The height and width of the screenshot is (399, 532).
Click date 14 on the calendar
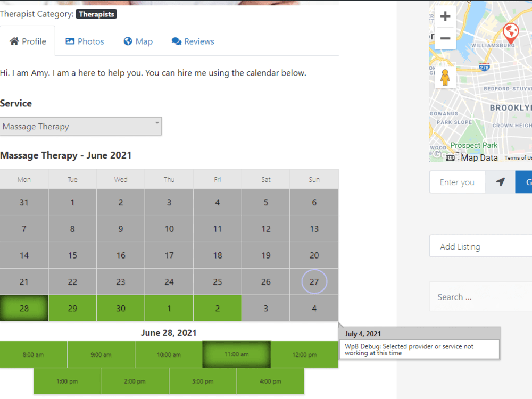pyautogui.click(x=24, y=255)
